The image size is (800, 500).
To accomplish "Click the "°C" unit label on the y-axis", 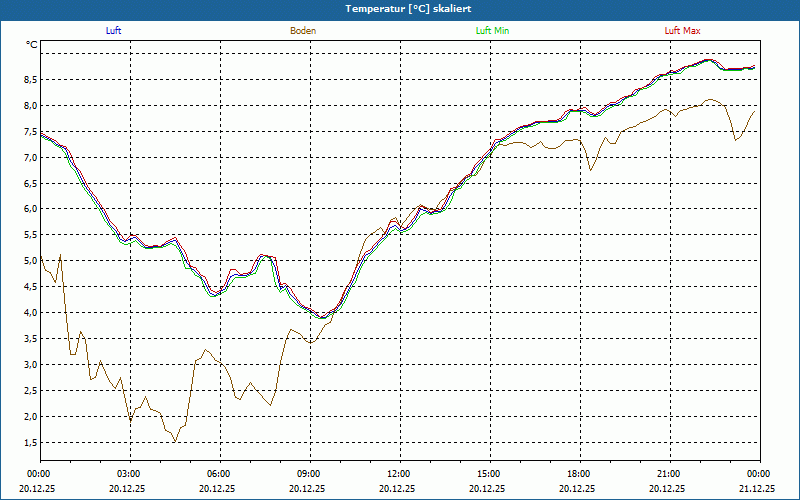I will pyautogui.click(x=32, y=45).
